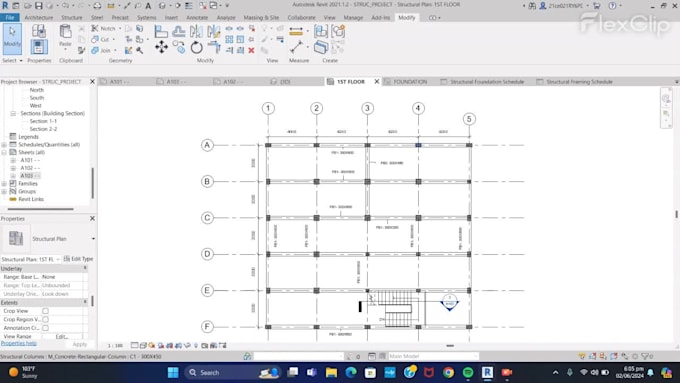
Task: Activate the Trim/Extend to Corner tool
Action: (x=213, y=47)
